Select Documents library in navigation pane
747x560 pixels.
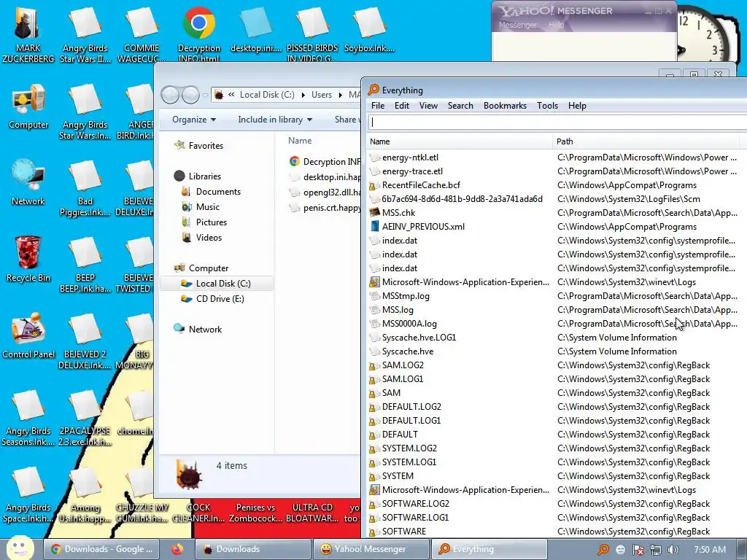pyautogui.click(x=211, y=192)
